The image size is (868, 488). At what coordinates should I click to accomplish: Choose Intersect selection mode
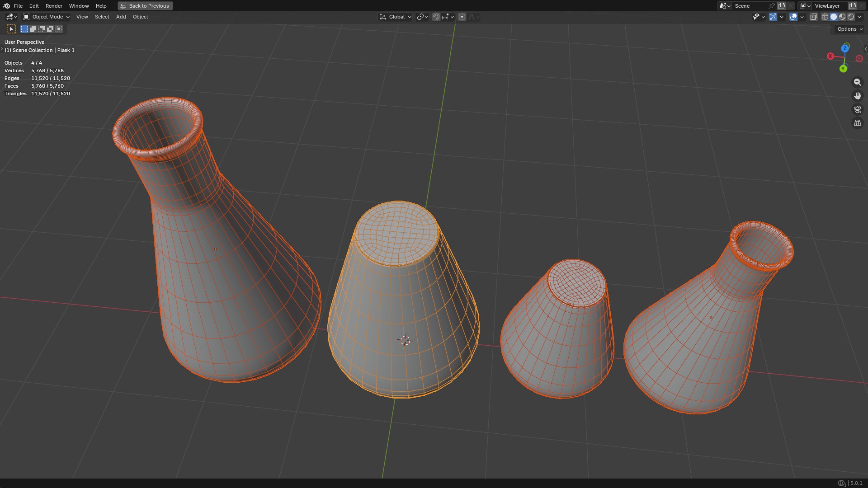click(59, 29)
